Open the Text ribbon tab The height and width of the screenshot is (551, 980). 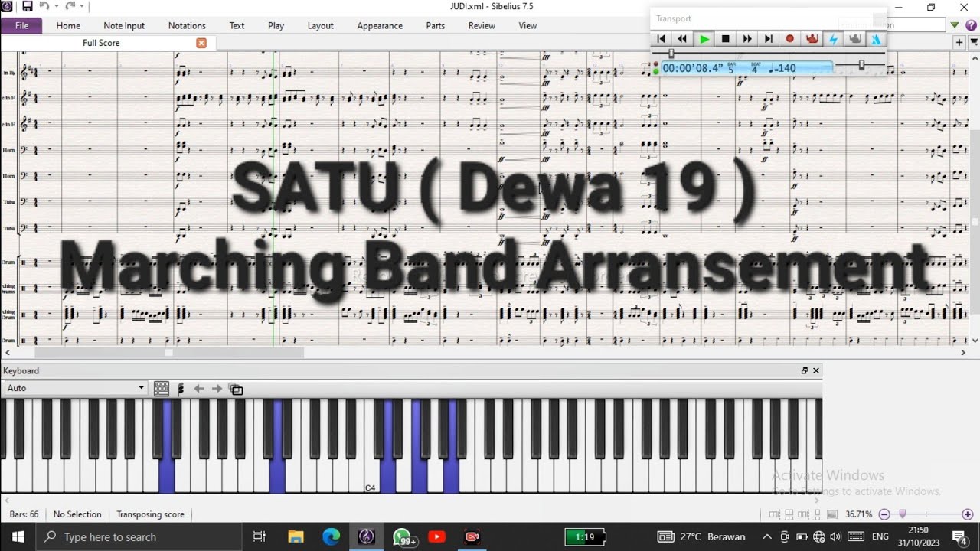(237, 25)
